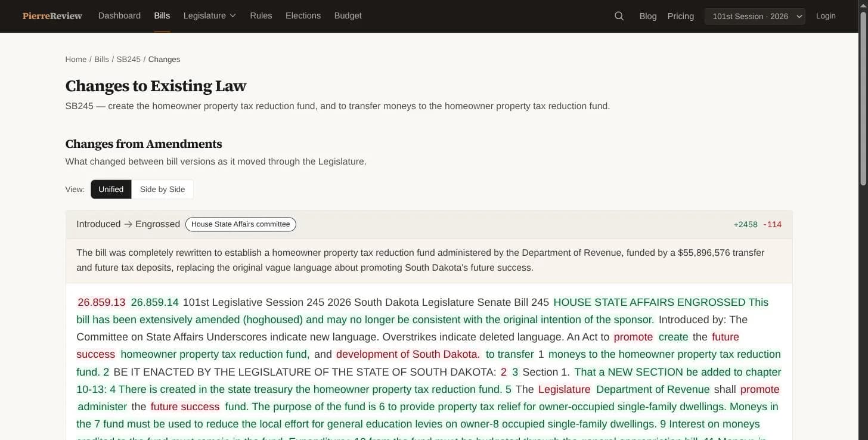Open the 101st Session 2026 selector
Viewport: 868px width, 440px height.
tap(755, 16)
